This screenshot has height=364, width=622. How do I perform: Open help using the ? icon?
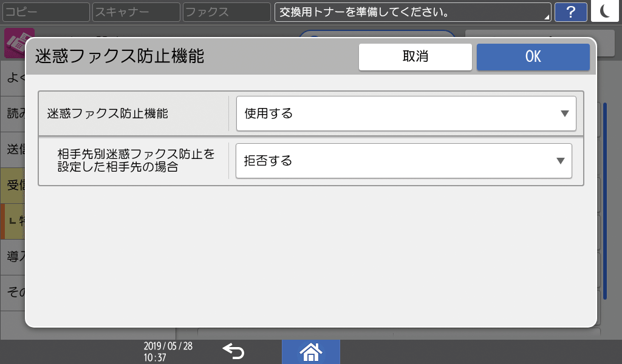pos(570,12)
